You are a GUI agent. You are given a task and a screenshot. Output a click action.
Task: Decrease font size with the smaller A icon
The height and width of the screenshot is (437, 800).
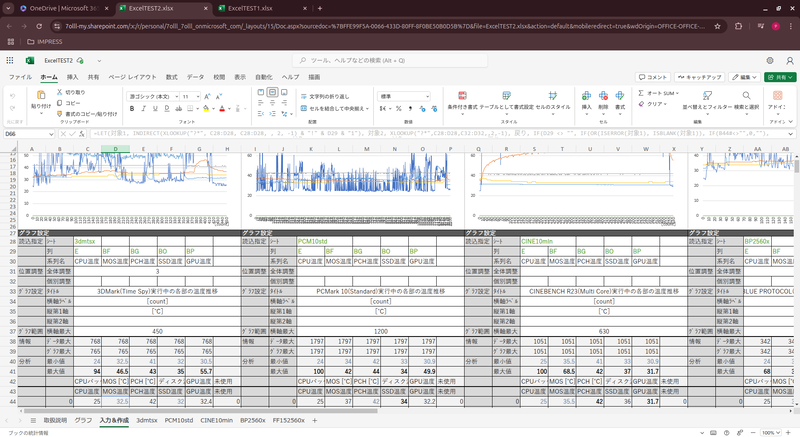click(218, 96)
